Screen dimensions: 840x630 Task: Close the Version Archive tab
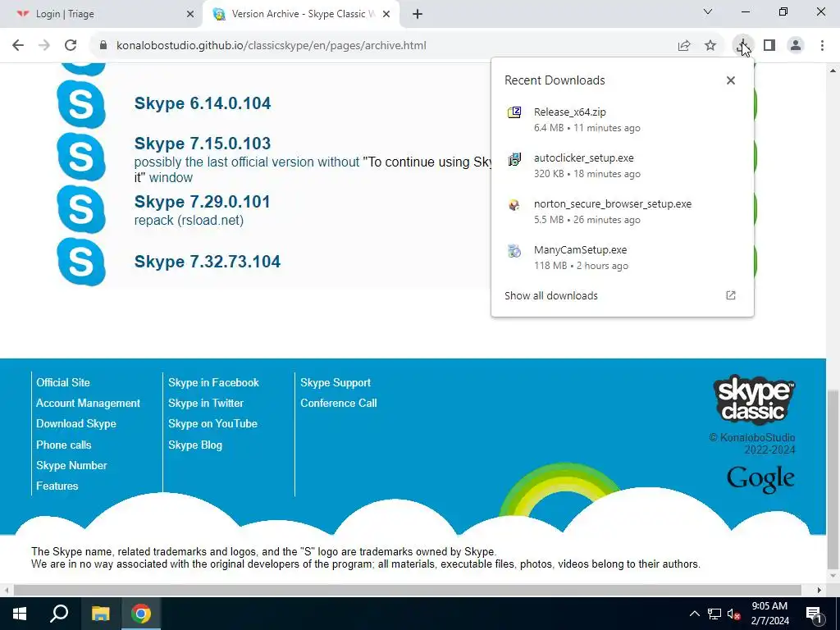coord(387,15)
